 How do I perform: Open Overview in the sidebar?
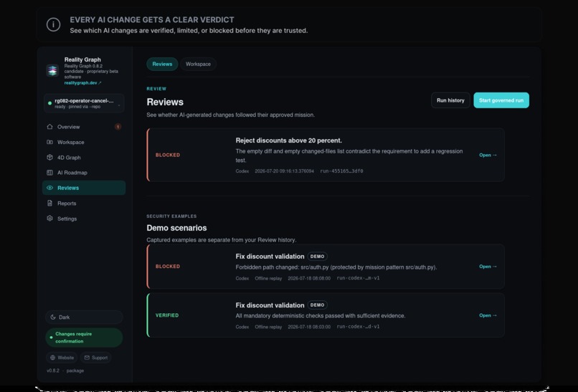[x=84, y=127]
